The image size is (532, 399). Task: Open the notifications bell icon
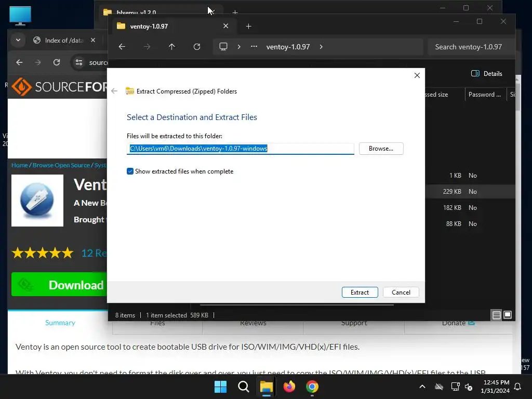tap(517, 387)
